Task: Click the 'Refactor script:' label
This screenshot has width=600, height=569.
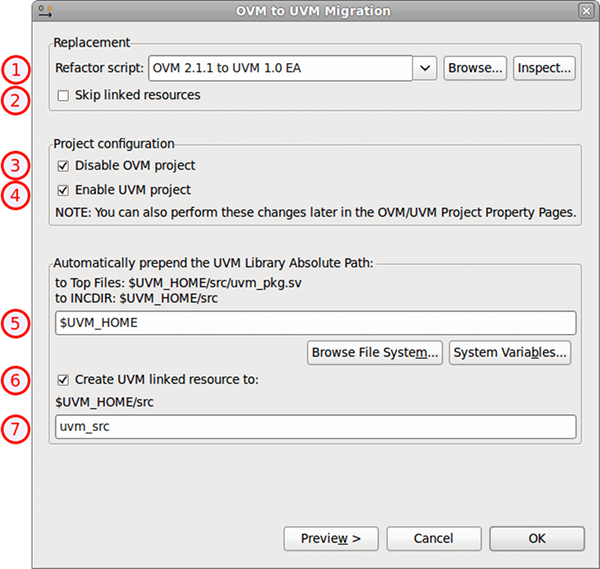Action: click(x=99, y=68)
